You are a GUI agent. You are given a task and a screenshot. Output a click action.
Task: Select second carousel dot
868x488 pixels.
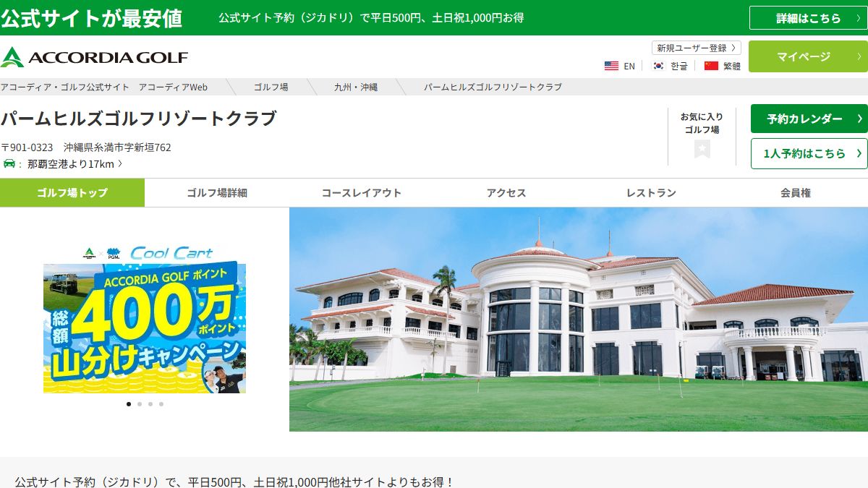140,404
